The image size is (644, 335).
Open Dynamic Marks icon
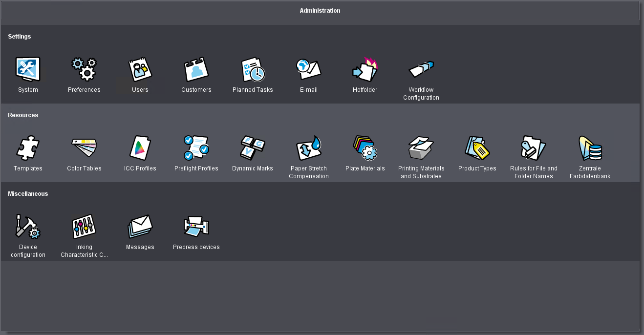[253, 148]
